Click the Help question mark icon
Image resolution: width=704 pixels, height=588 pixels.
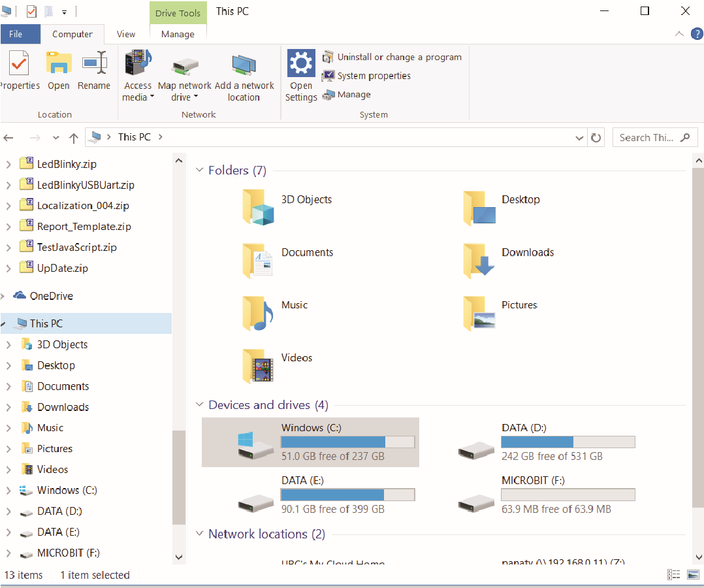696,34
